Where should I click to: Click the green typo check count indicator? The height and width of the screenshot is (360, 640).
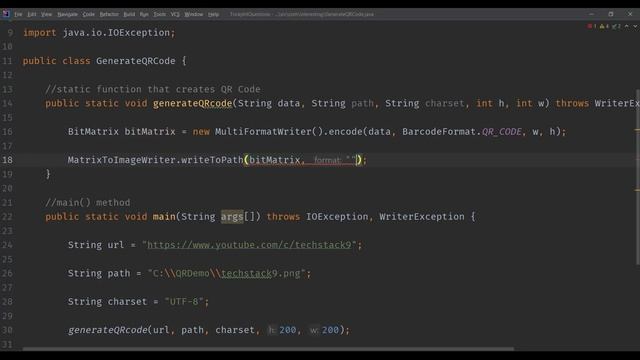click(x=616, y=26)
